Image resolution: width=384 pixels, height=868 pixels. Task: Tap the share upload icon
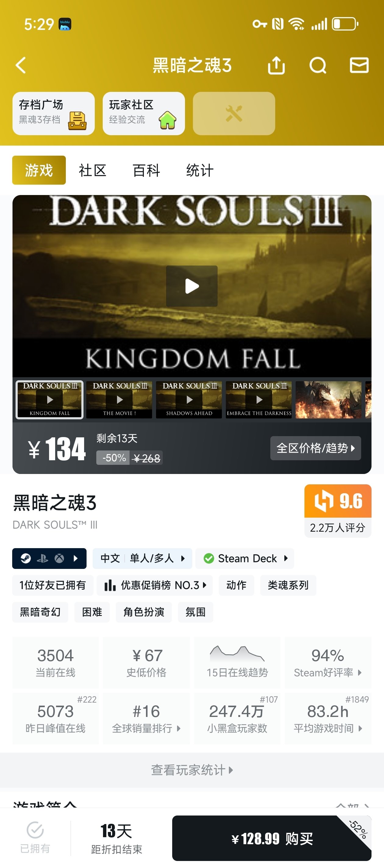[276, 65]
